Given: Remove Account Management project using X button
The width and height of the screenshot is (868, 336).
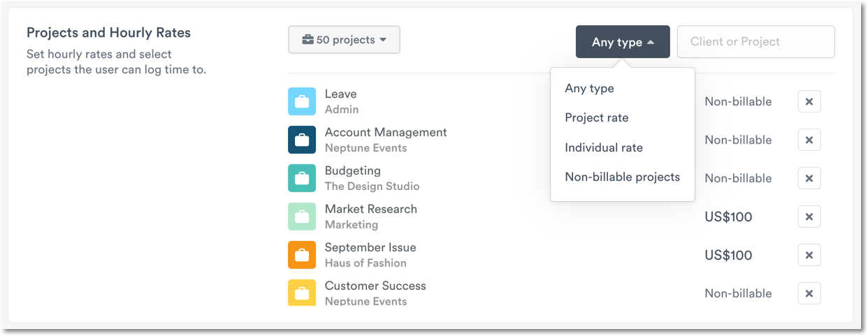Looking at the screenshot, I should (809, 140).
